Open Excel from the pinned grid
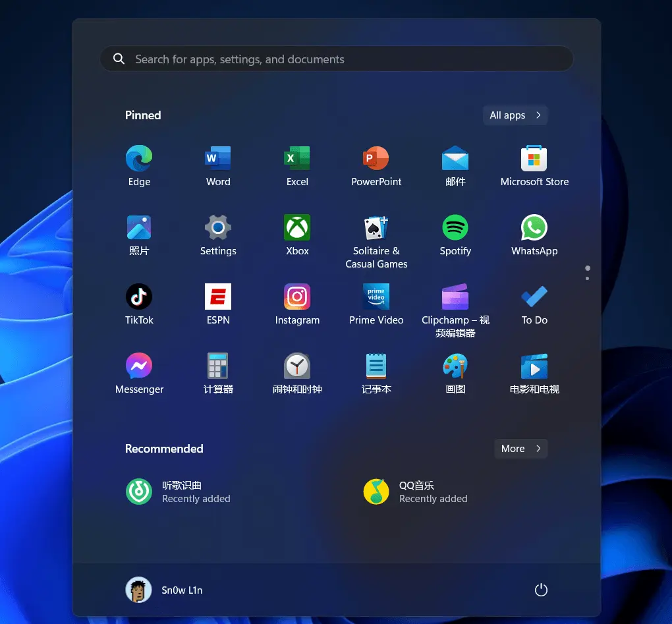The width and height of the screenshot is (672, 624). pyautogui.click(x=297, y=165)
